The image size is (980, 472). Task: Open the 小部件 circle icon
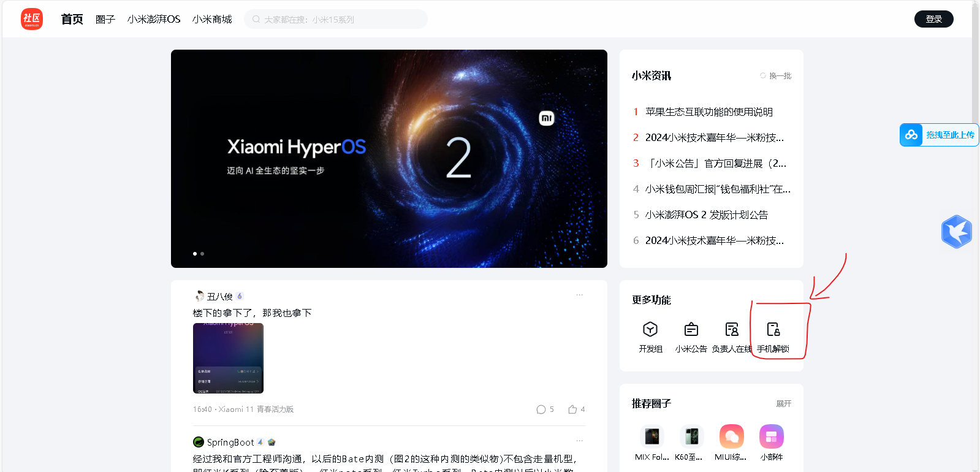click(x=772, y=436)
